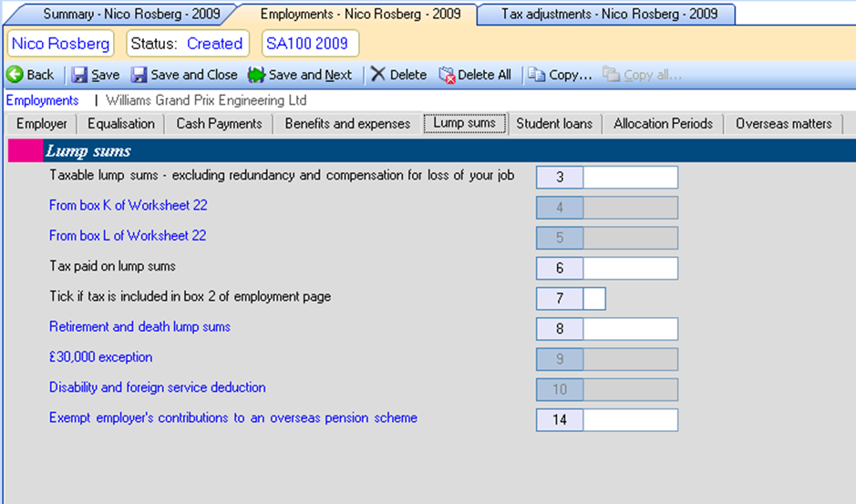The width and height of the screenshot is (856, 504).
Task: Click Taxable lump sums excluding redundancy label
Action: pos(282,175)
